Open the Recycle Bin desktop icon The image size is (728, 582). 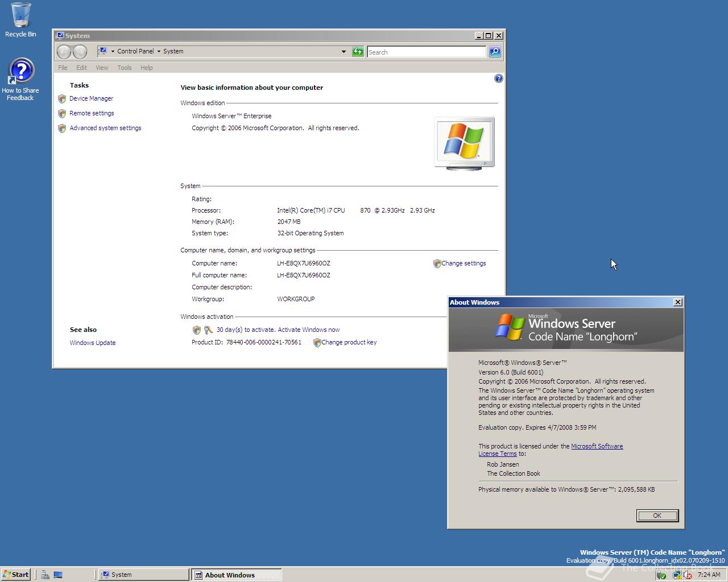point(20,20)
